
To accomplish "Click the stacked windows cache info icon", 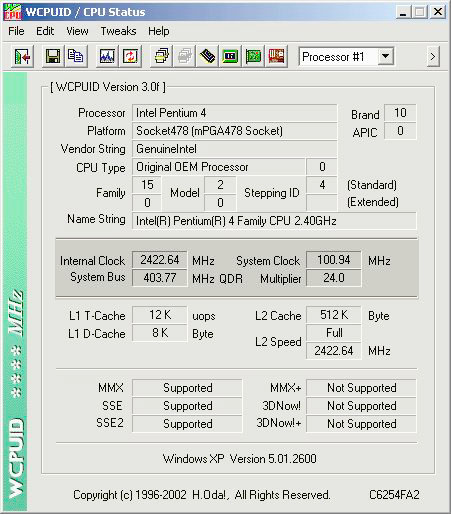I will point(161,57).
